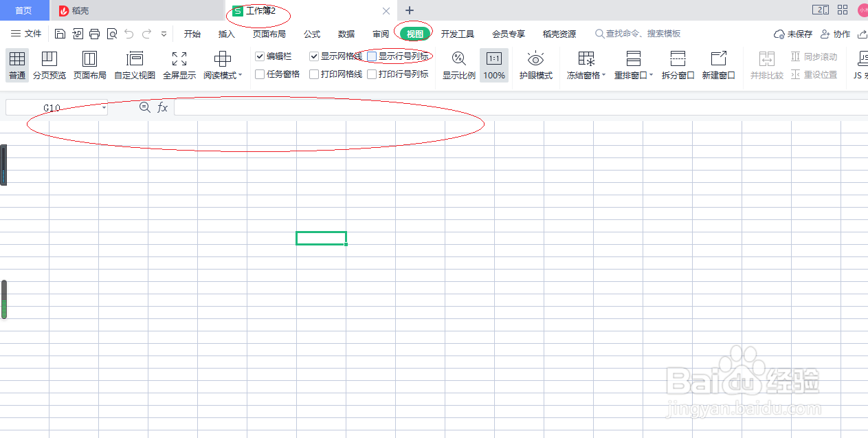Check the 打印网格线 option
Screen dimensions: 868x438
(315, 73)
